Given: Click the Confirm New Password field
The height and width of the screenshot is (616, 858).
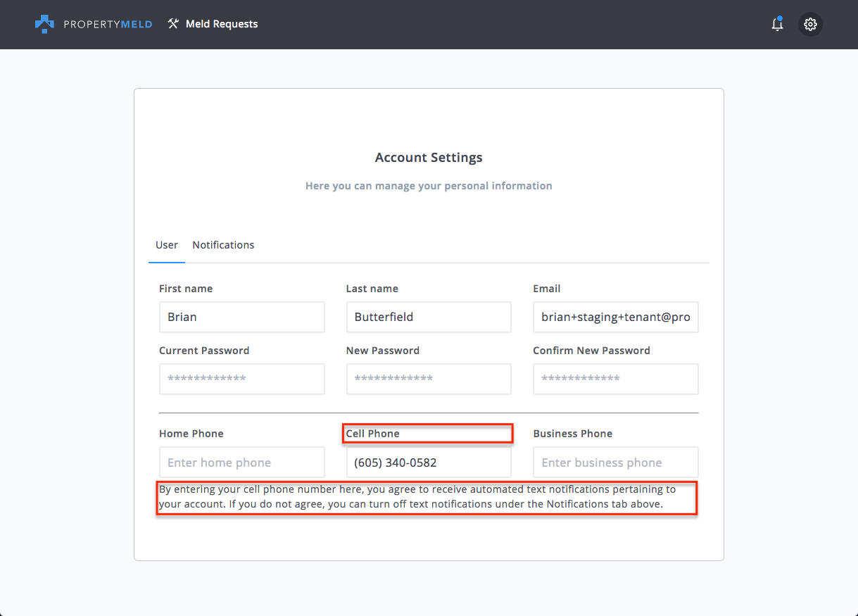Looking at the screenshot, I should tap(615, 379).
